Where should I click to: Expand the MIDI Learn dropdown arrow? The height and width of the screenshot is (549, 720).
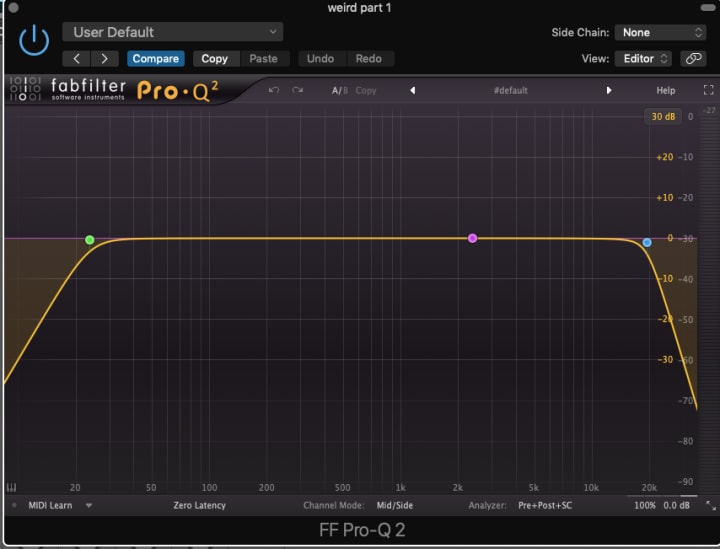(89, 505)
